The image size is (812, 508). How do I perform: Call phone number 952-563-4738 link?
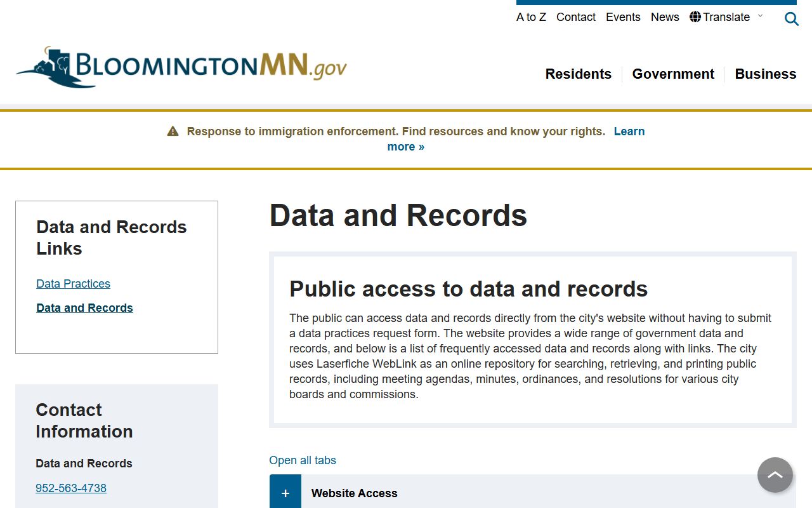coord(71,488)
